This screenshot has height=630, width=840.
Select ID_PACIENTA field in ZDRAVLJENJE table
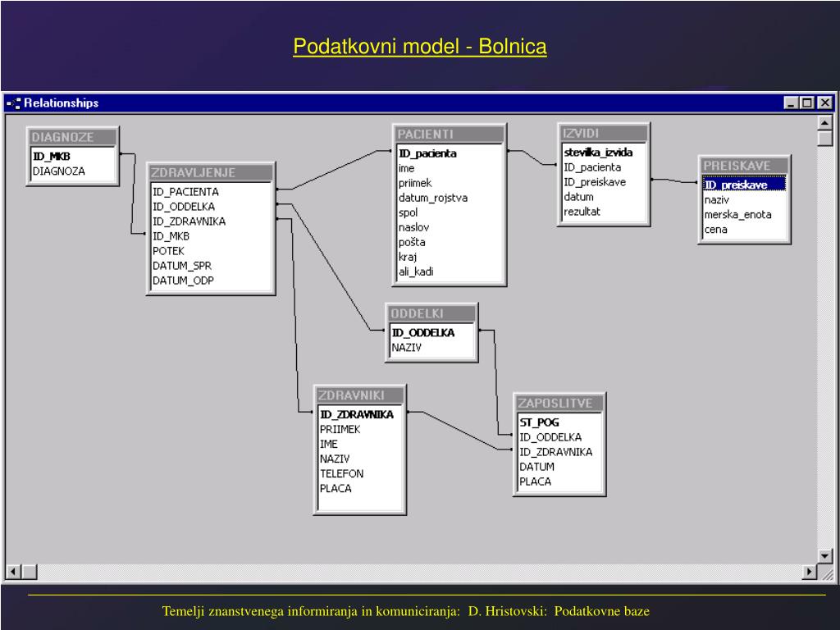(x=185, y=192)
